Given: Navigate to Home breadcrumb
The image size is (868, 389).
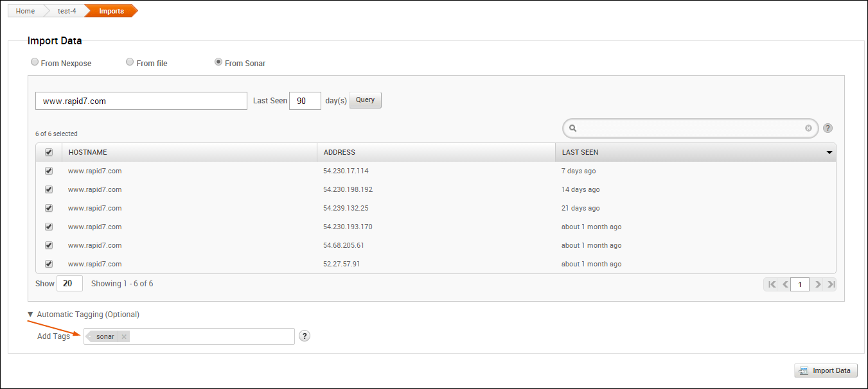Looking at the screenshot, I should pyautogui.click(x=25, y=11).
